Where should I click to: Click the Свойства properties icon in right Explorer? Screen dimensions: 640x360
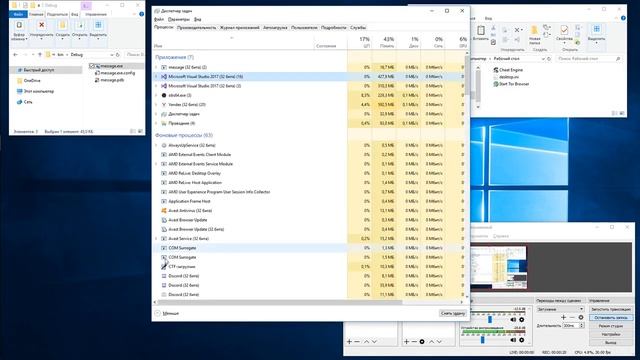click(564, 30)
